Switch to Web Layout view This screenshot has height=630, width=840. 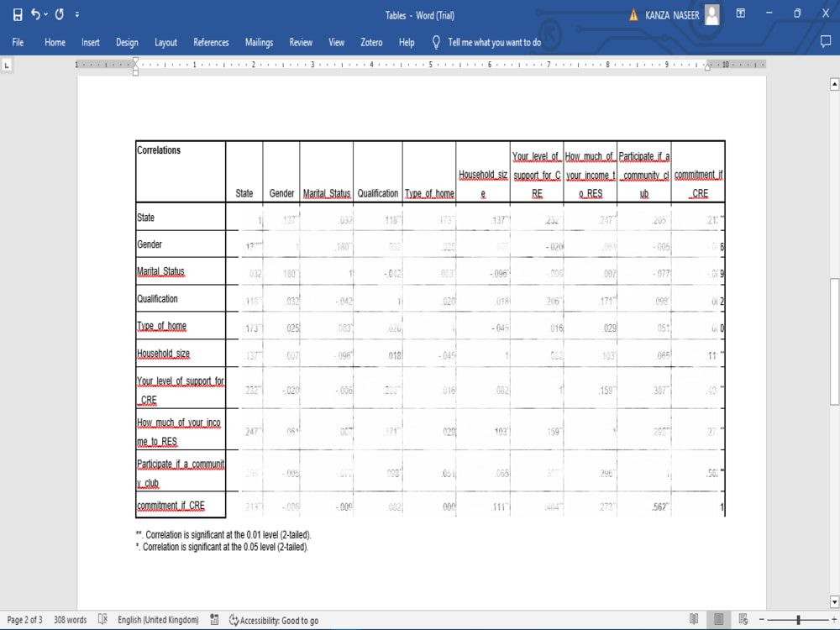pos(743,619)
